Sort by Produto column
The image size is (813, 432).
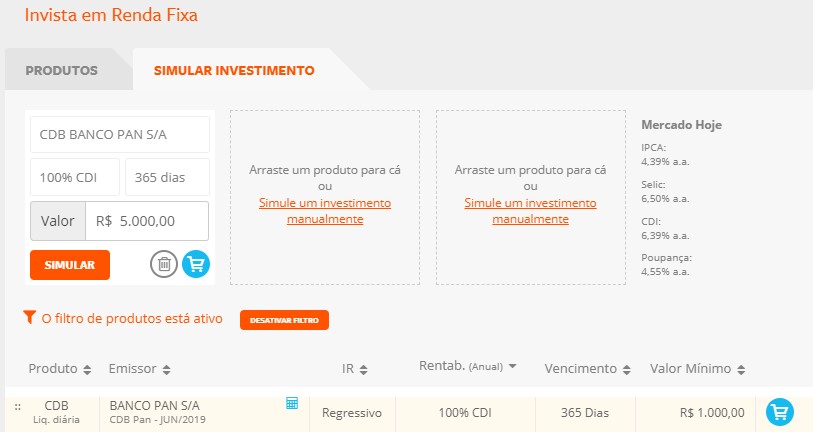click(x=60, y=369)
